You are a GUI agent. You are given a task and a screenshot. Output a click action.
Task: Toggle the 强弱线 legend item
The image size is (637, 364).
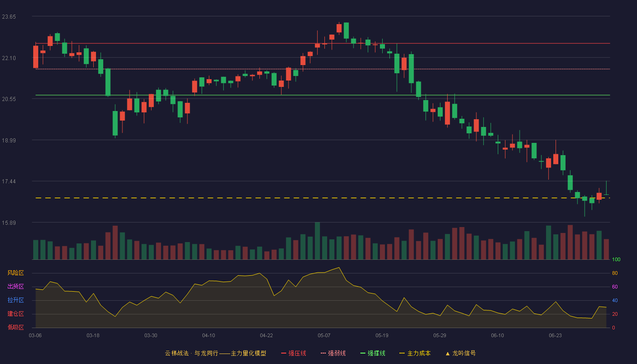[x=333, y=353]
